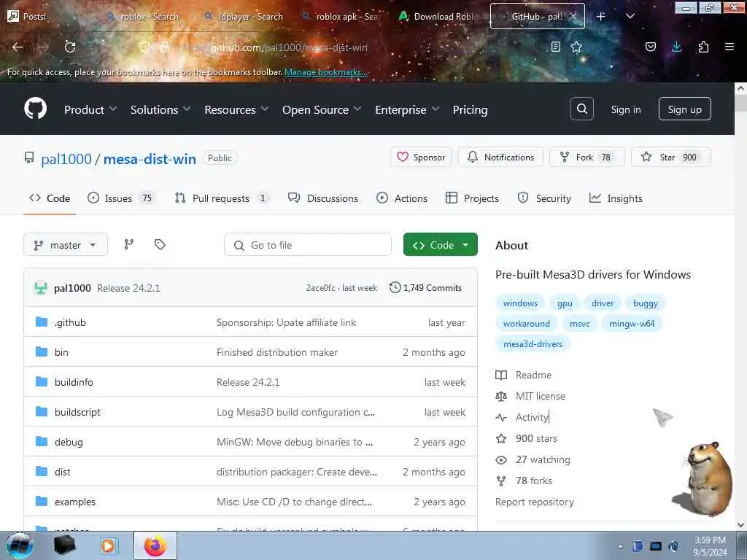Image resolution: width=747 pixels, height=560 pixels.
Task: Reload the page with refresh icon
Action: pyautogui.click(x=70, y=47)
